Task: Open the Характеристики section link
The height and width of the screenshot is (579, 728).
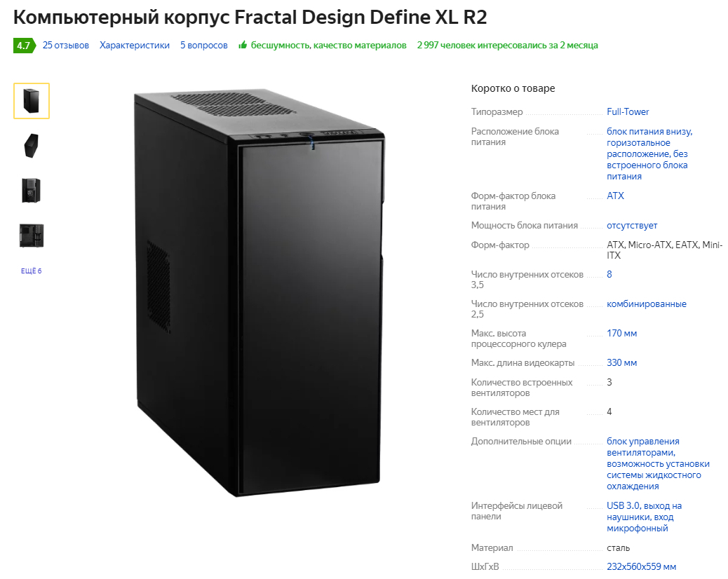Action: click(x=135, y=46)
